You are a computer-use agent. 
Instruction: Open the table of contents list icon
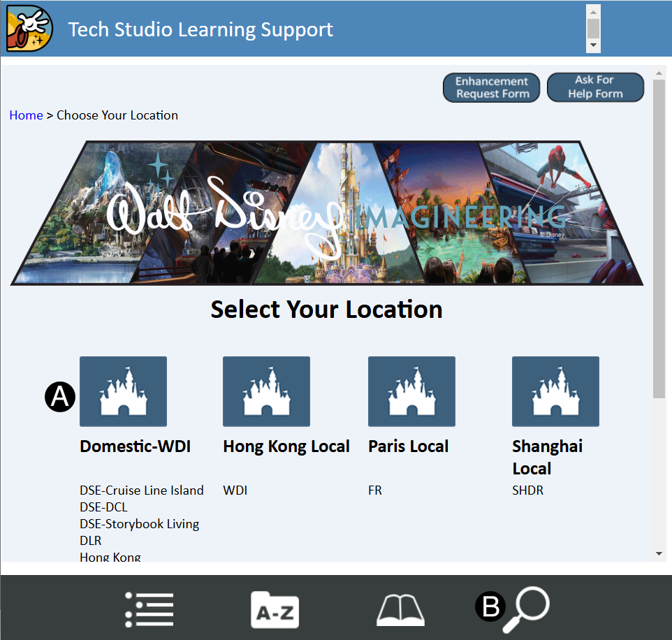tap(149, 609)
